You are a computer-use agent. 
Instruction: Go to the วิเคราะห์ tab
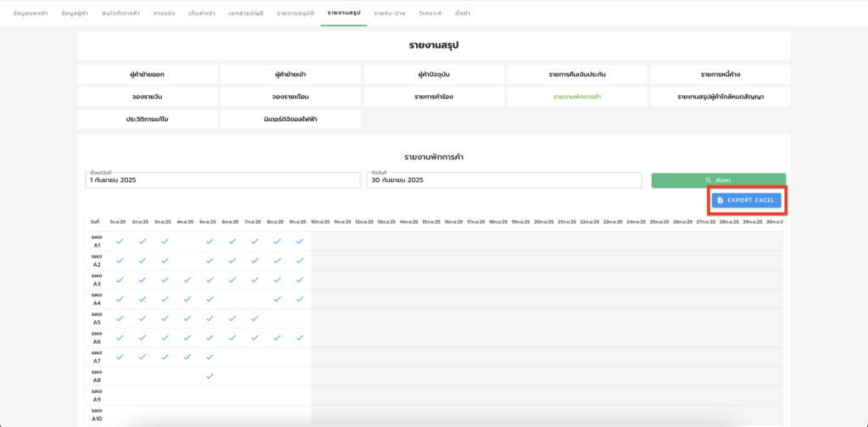(431, 13)
